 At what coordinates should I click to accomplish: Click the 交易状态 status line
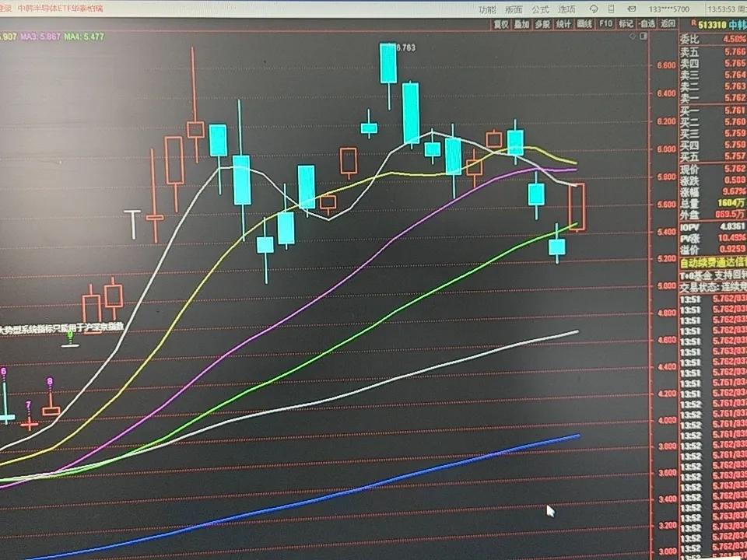(x=713, y=287)
